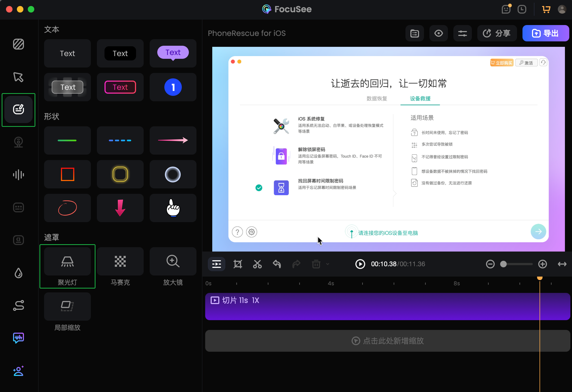This screenshot has height=392, width=572.
Task: Open the AI avatar sidebar icon
Action: (19, 371)
